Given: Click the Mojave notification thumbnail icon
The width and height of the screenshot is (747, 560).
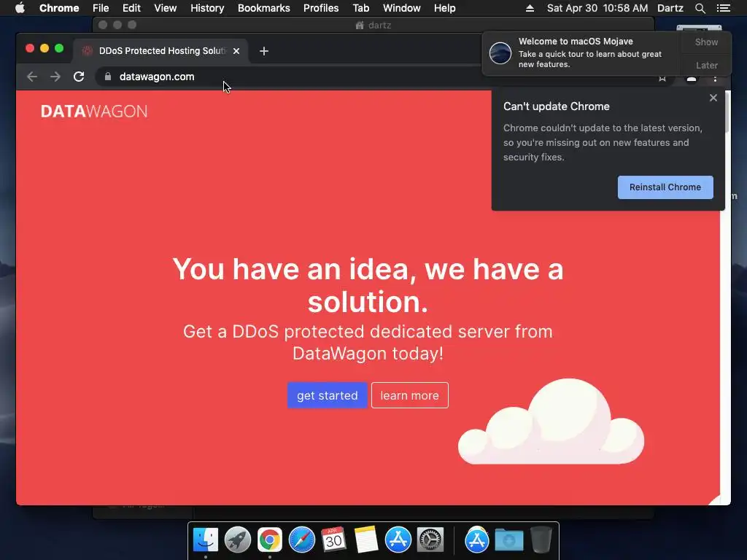Looking at the screenshot, I should coord(500,52).
